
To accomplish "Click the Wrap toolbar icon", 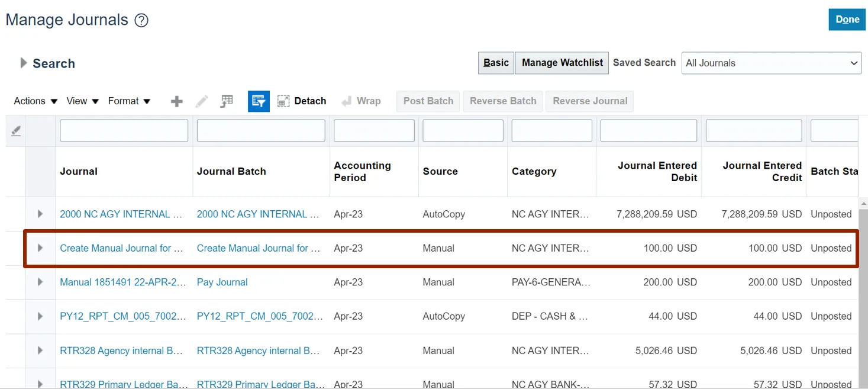I will [x=361, y=101].
